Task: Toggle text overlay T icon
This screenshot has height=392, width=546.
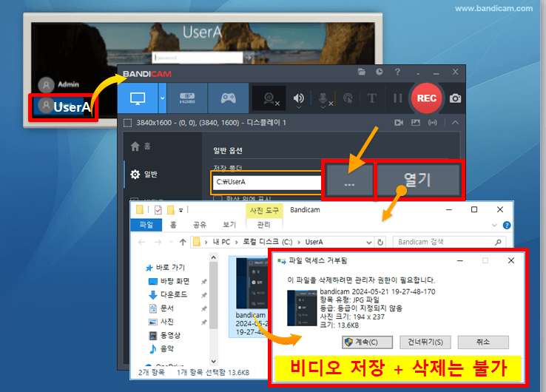Action: pyautogui.click(x=372, y=98)
